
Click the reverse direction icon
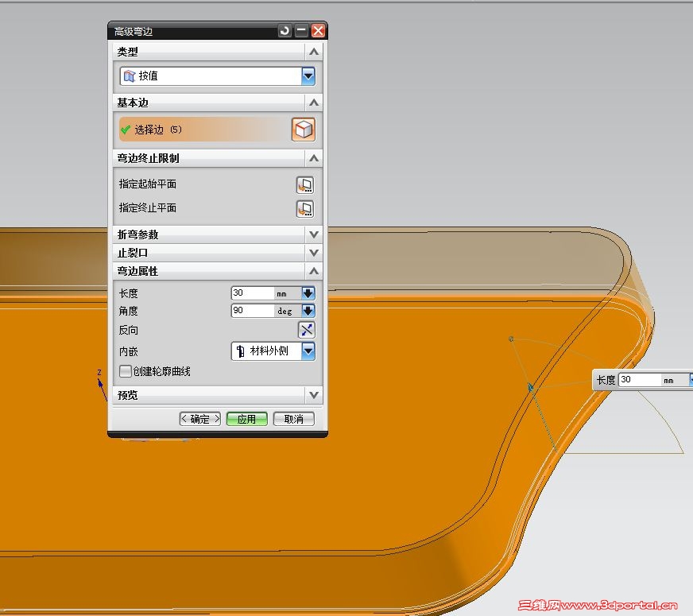click(x=306, y=330)
